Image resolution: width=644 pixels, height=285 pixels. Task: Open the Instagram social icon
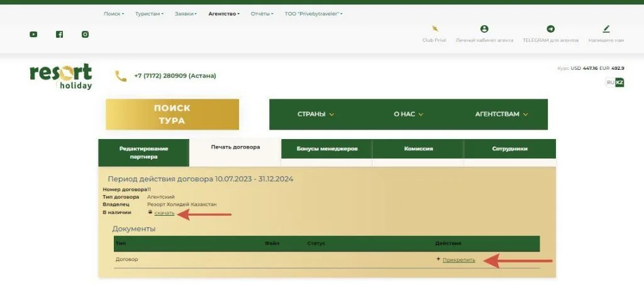[x=85, y=34]
